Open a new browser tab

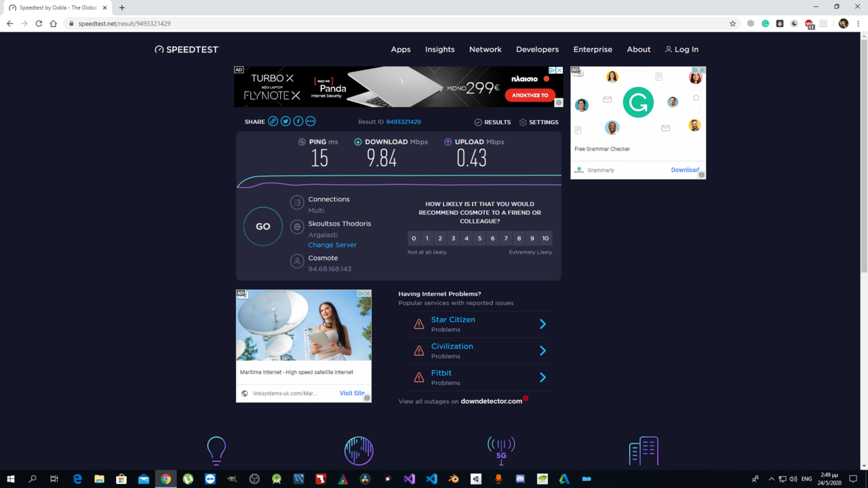[122, 7]
